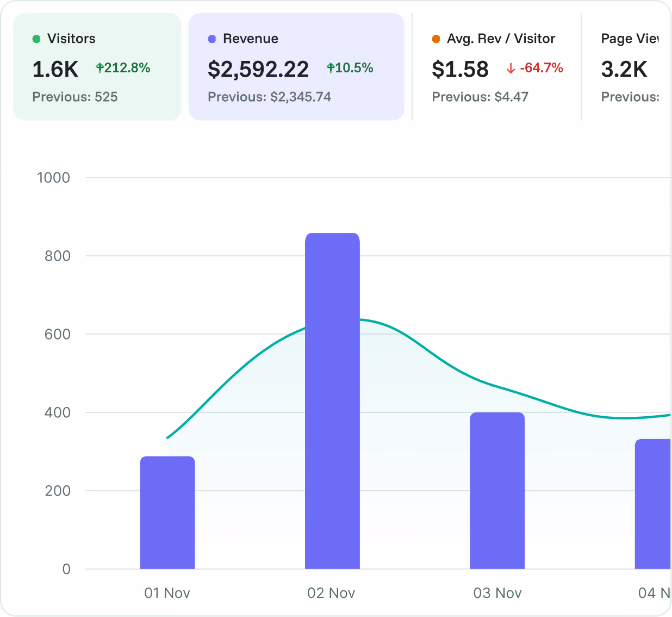Click the 04 Nov revenue bar
This screenshot has width=672, height=617.
(653, 504)
